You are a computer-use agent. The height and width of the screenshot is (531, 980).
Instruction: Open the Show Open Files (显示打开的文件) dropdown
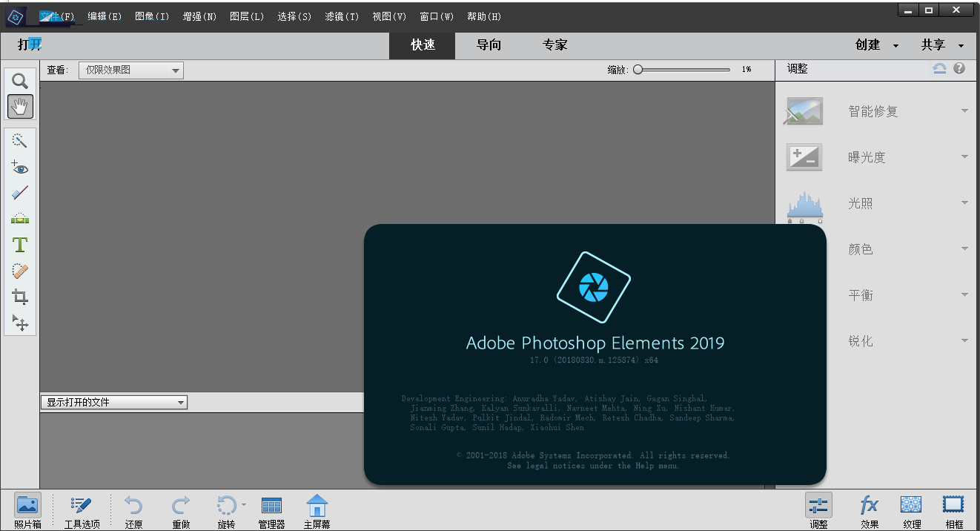point(114,402)
